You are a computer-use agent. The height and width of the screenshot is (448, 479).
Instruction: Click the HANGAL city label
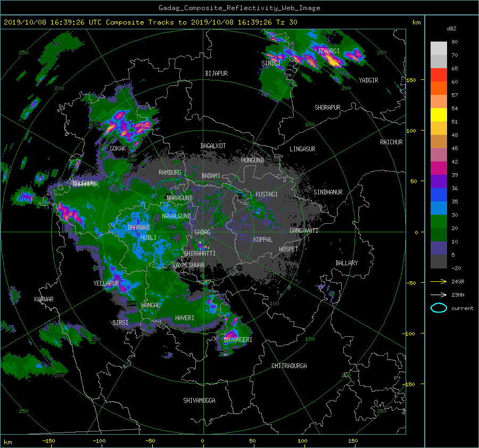151,305
